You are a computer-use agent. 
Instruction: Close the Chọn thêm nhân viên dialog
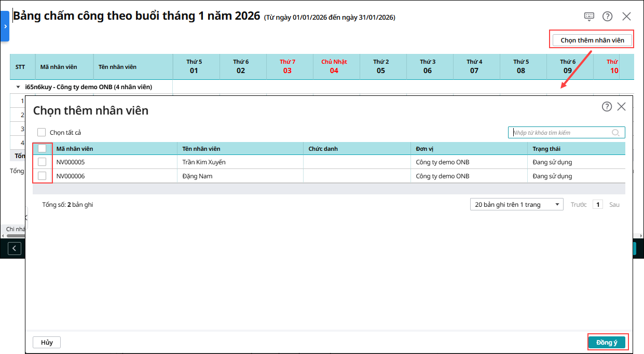(x=621, y=106)
